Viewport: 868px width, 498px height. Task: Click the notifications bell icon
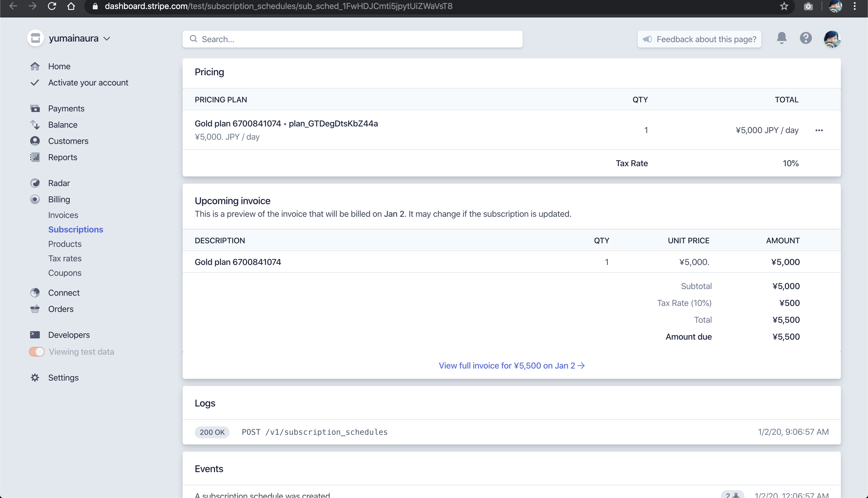point(782,38)
